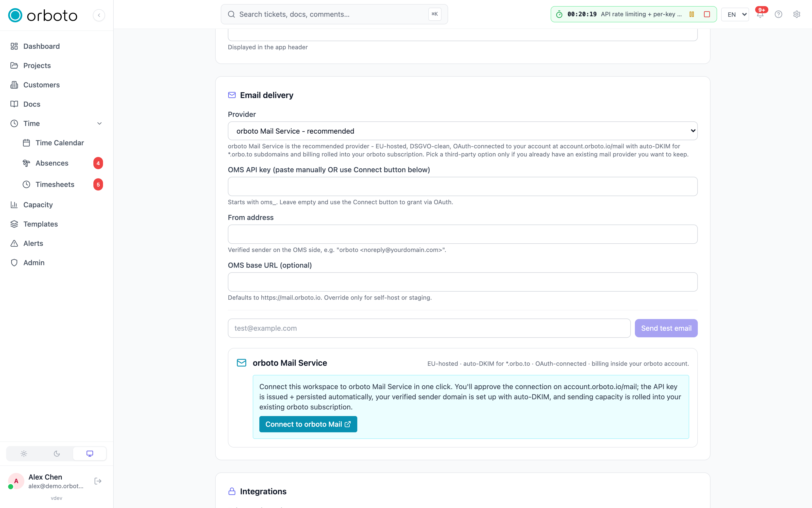
Task: Open Capacity page
Action: 56,205
